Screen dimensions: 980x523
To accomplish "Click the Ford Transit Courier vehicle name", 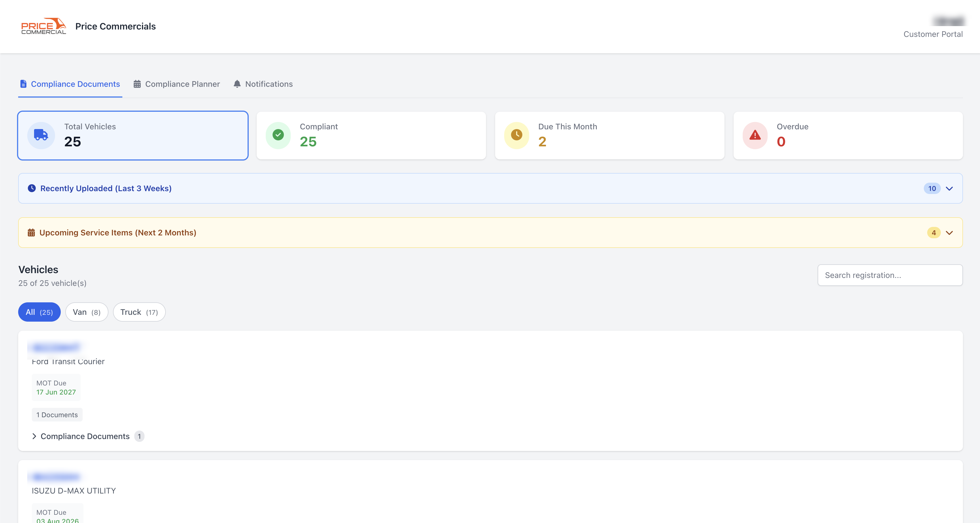I will click(x=68, y=361).
